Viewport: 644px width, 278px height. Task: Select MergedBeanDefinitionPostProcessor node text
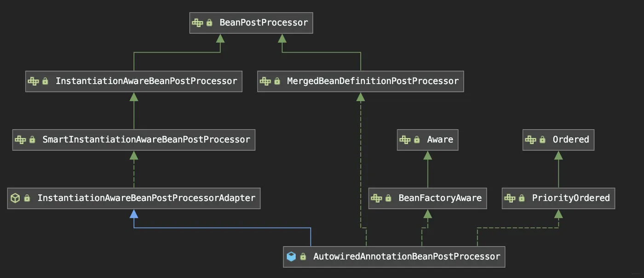(x=373, y=81)
